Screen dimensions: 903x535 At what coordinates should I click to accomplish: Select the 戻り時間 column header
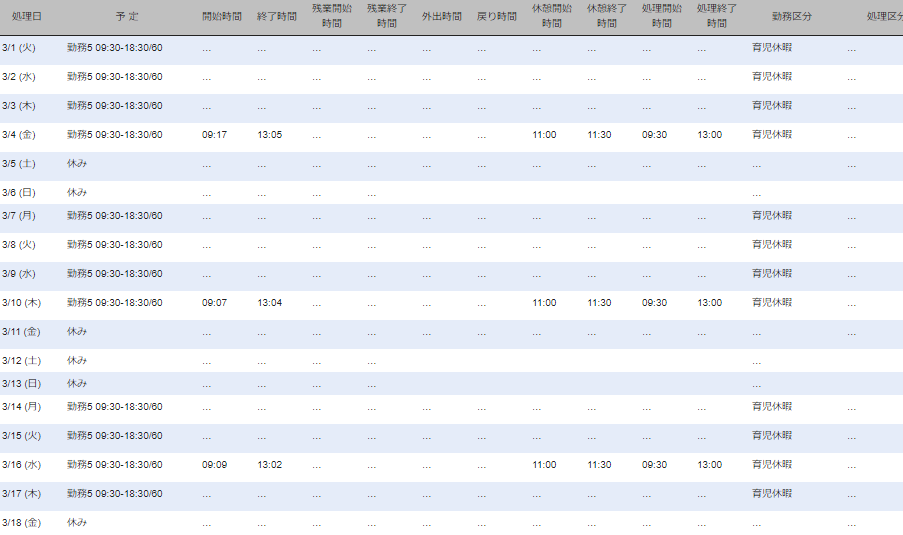[x=496, y=17]
